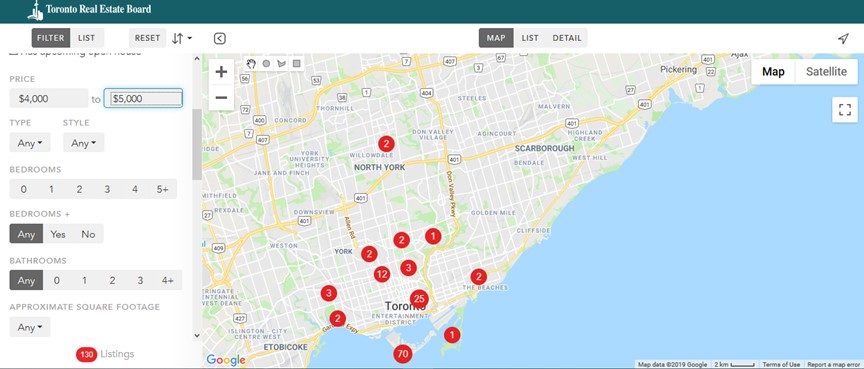Viewport: 864px width, 369px height.
Task: Choose the circle drawing tool
Action: click(267, 63)
